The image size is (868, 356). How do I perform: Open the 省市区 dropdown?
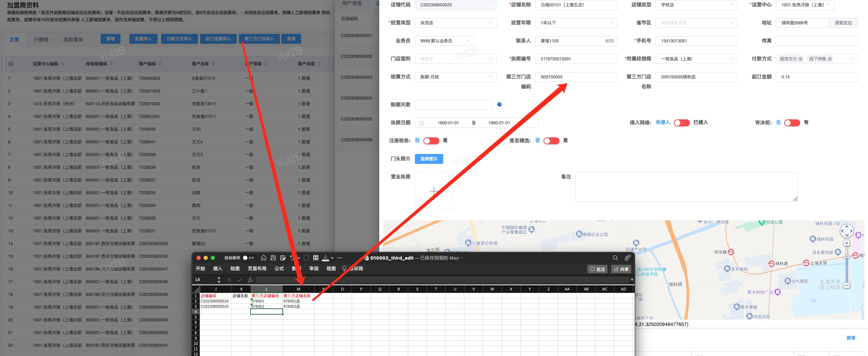point(696,23)
